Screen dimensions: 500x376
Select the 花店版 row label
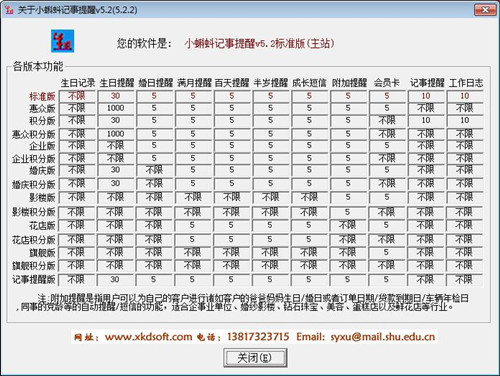[x=42, y=225]
